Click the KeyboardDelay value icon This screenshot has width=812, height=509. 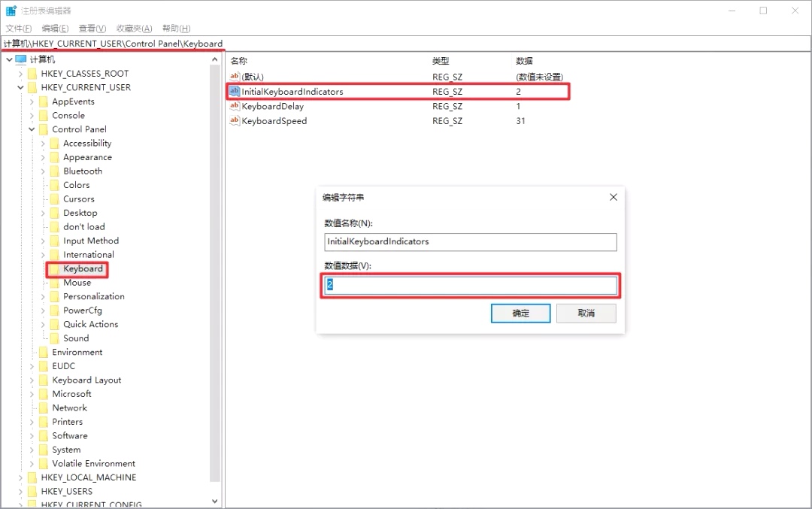235,106
